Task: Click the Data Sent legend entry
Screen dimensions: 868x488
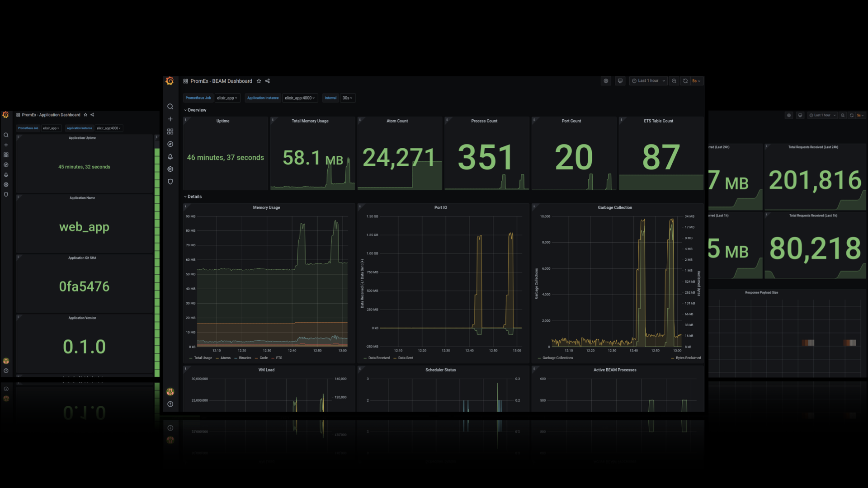Action: click(405, 358)
